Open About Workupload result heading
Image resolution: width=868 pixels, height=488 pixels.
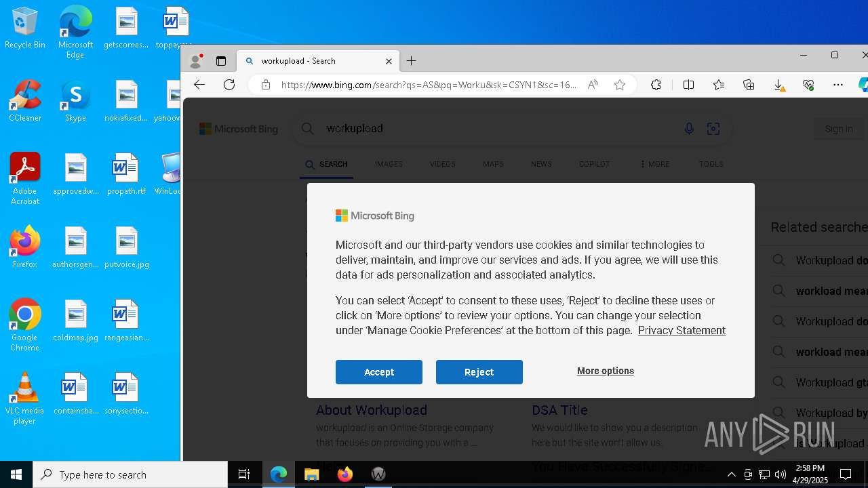point(372,410)
